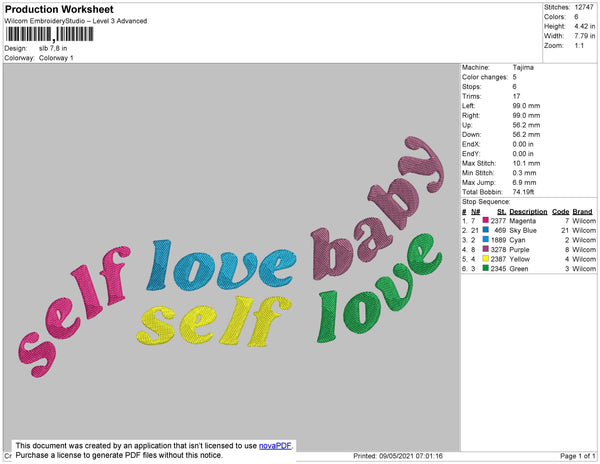This screenshot has height=464, width=600.
Task: Click the Green thread color swatch
Action: point(486,270)
